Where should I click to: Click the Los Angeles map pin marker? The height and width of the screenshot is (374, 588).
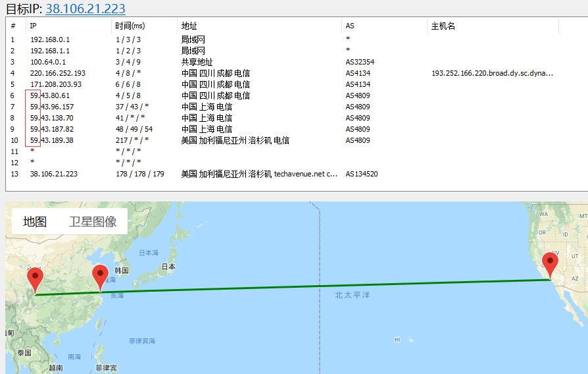[x=550, y=265]
